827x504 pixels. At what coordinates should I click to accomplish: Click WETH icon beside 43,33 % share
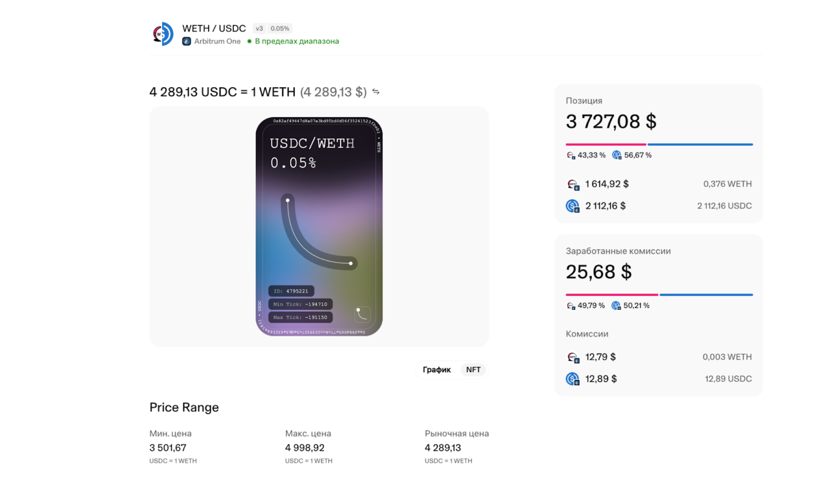[x=571, y=155]
